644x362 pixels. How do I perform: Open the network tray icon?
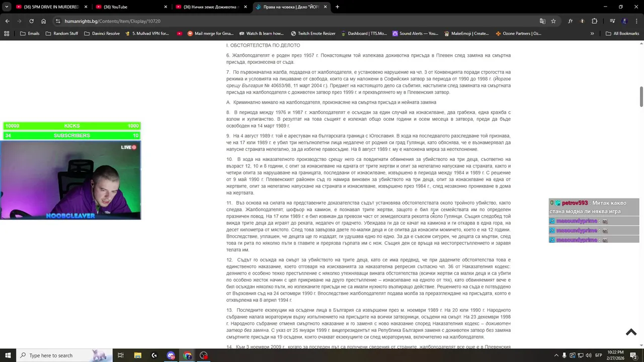pos(581,355)
